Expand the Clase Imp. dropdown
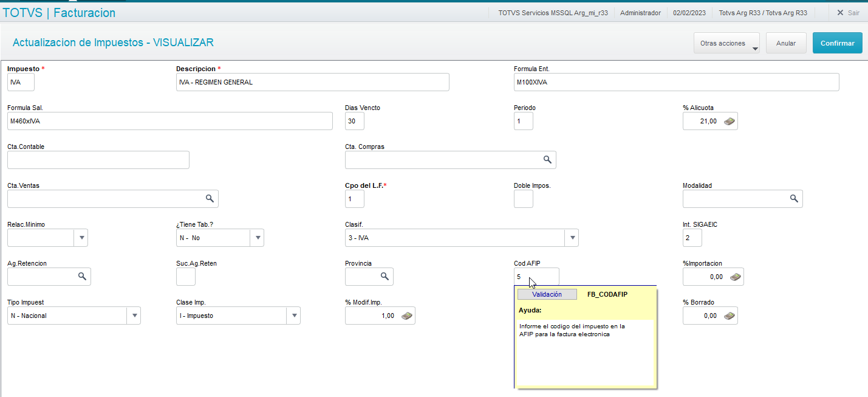868x397 pixels. pyautogui.click(x=293, y=316)
